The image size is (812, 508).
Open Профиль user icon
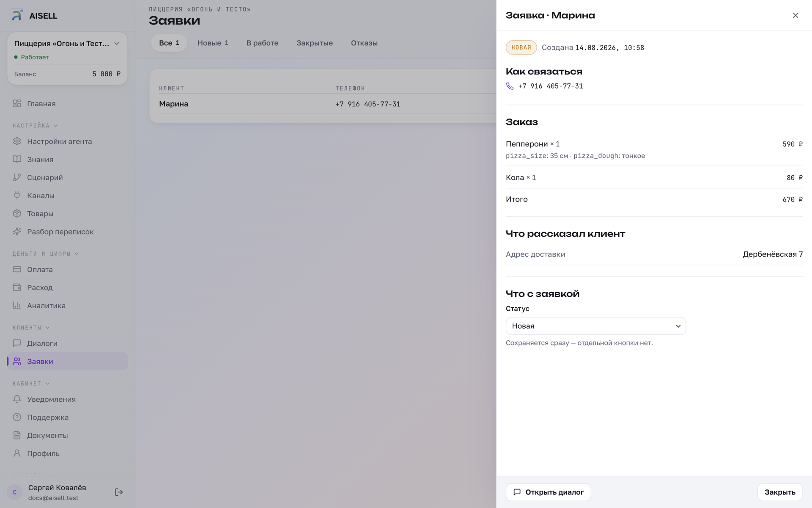click(x=17, y=453)
